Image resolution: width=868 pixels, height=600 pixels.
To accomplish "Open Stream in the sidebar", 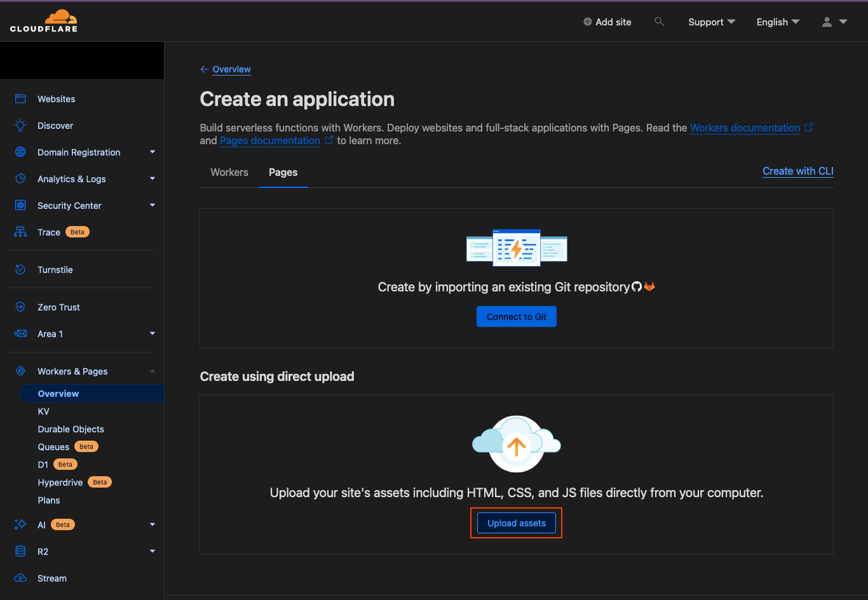I will pos(52,578).
